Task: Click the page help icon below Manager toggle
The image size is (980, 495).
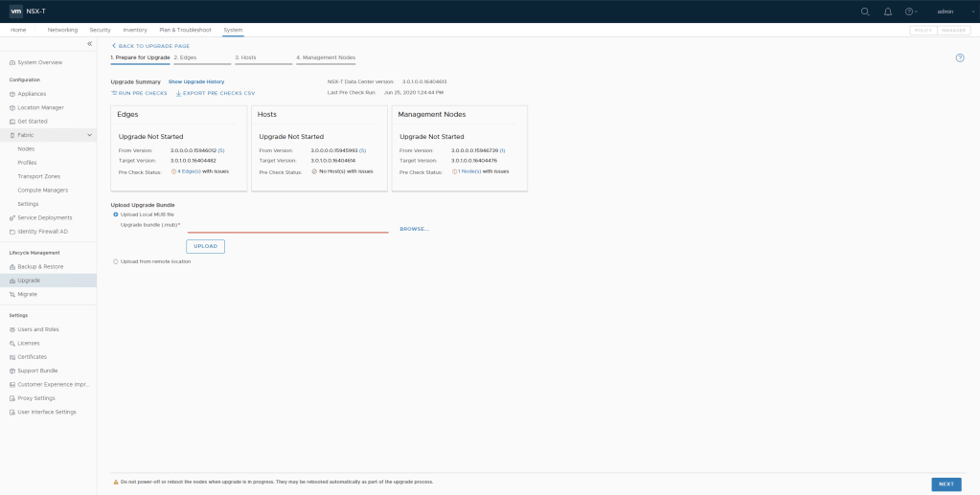Action: click(960, 57)
